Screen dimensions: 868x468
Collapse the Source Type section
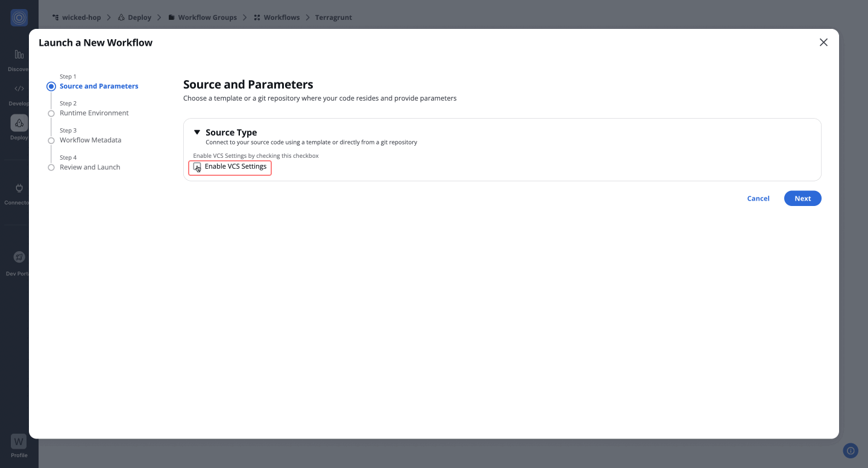197,133
